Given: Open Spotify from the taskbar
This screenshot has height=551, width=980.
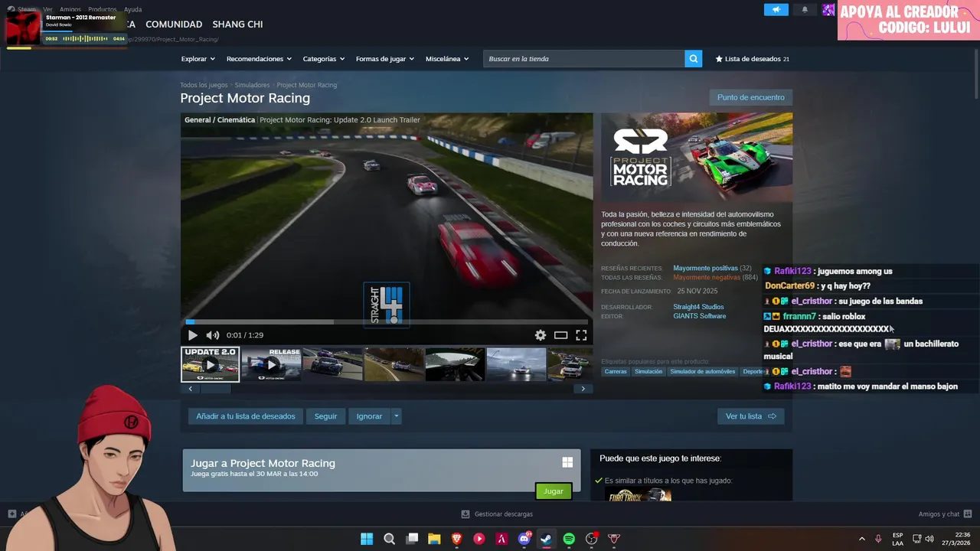Looking at the screenshot, I should 569,539.
